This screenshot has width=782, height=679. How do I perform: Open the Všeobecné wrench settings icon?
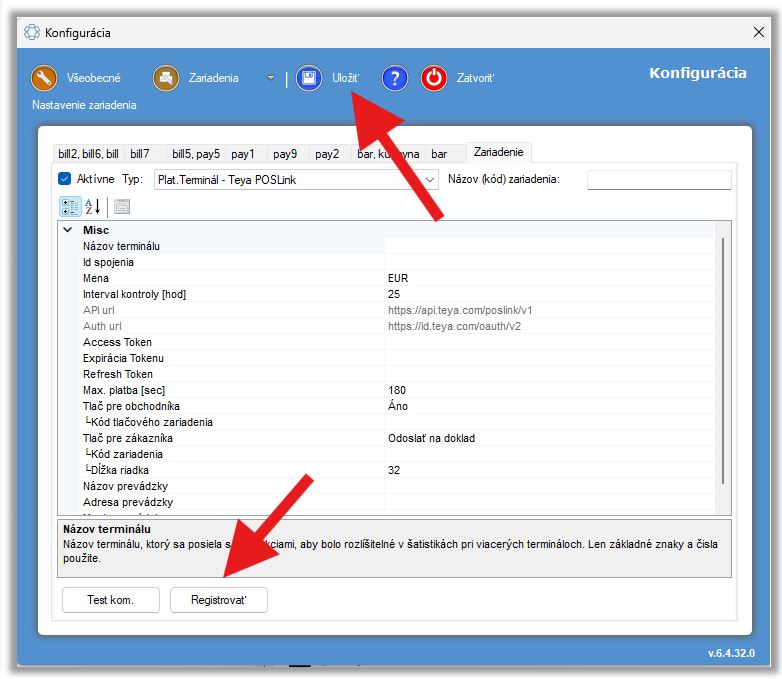click(44, 78)
